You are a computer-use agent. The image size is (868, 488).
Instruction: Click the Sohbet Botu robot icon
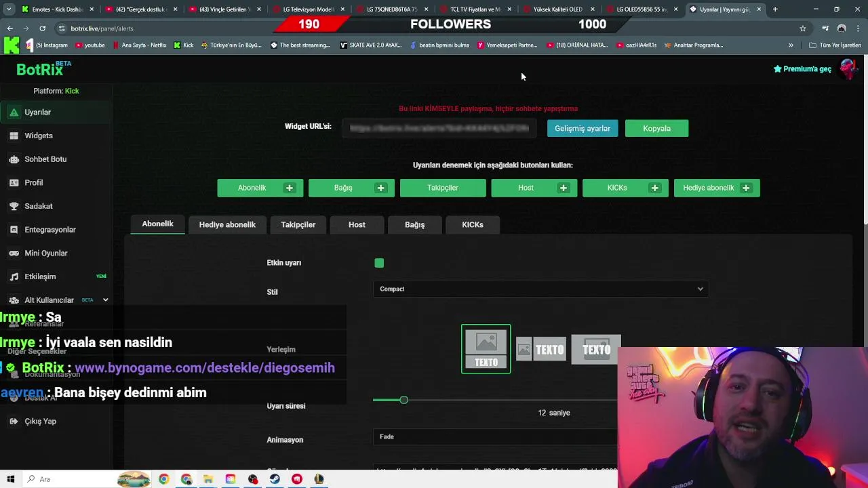coord(14,159)
